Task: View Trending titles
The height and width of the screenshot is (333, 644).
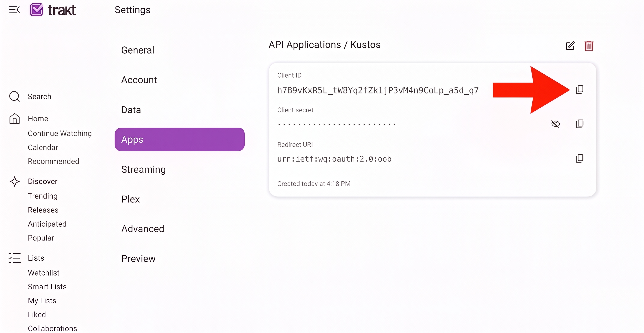Action: [x=43, y=196]
